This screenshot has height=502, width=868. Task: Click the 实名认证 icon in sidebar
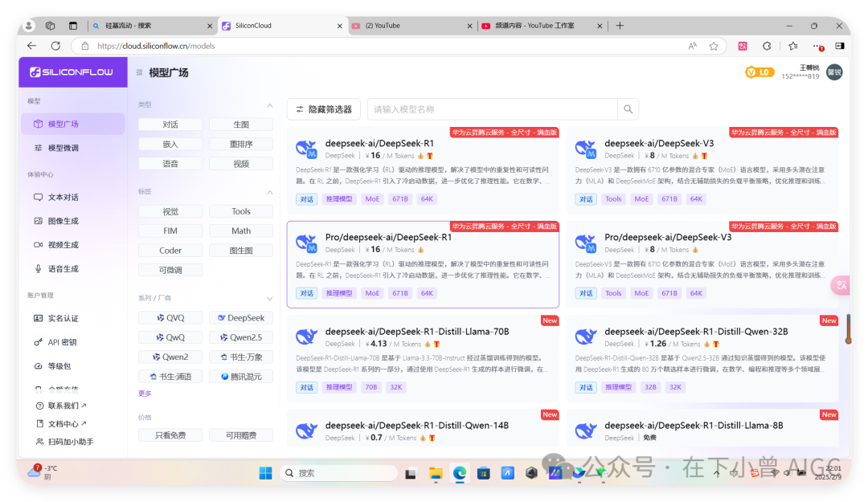pyautogui.click(x=39, y=318)
